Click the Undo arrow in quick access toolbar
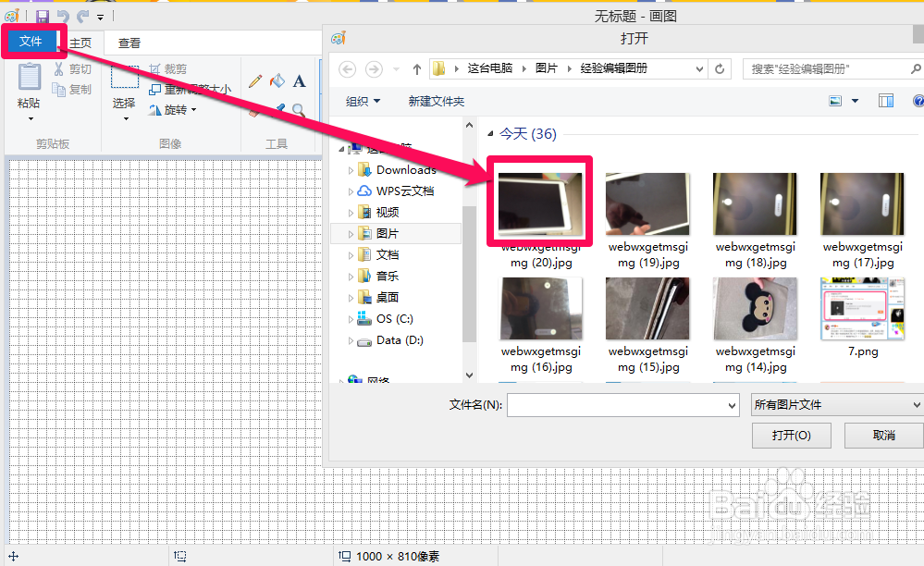Image resolution: width=924 pixels, height=566 pixels. 63,17
